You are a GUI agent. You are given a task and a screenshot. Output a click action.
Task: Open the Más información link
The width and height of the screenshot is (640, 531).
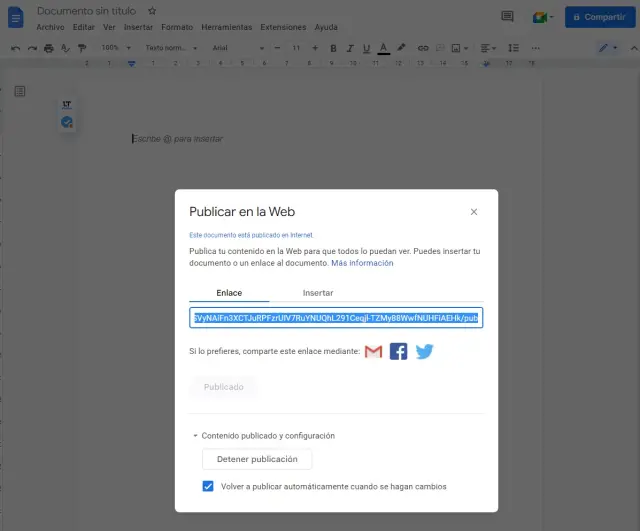[x=362, y=263]
